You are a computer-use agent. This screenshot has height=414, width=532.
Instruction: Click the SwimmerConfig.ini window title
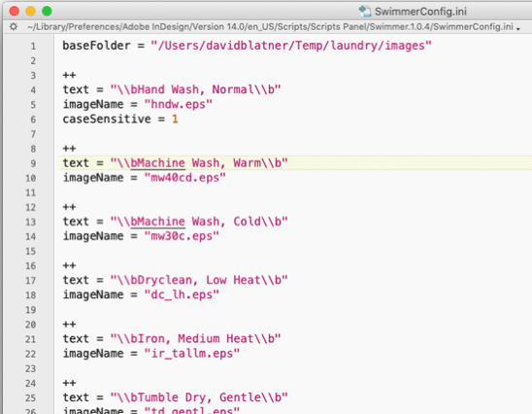(420, 12)
